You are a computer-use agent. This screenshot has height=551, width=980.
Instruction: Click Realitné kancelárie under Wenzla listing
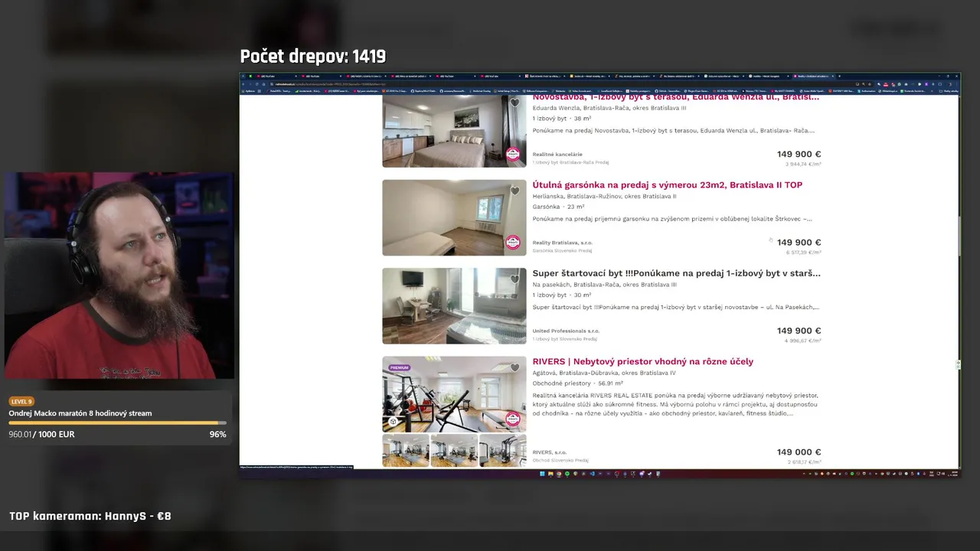557,155
